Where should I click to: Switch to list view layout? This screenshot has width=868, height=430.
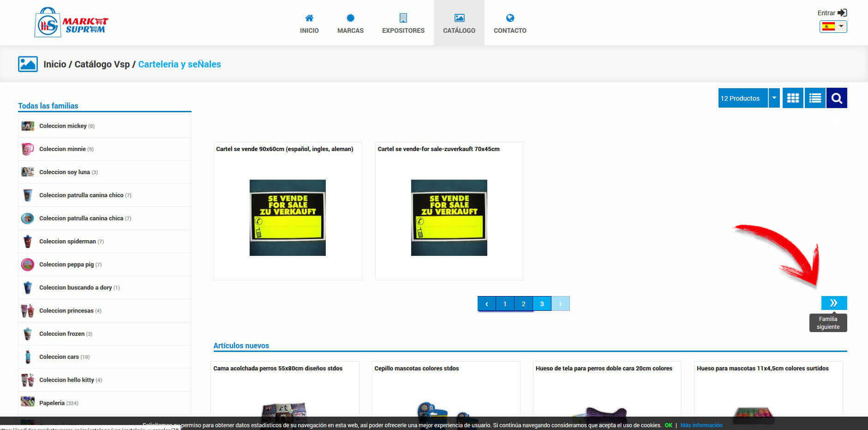815,98
